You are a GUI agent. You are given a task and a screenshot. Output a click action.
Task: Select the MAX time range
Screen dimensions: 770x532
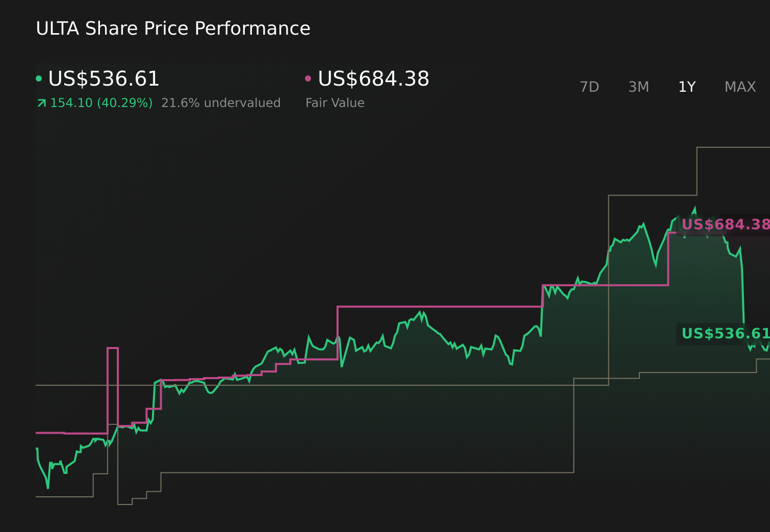click(x=739, y=87)
